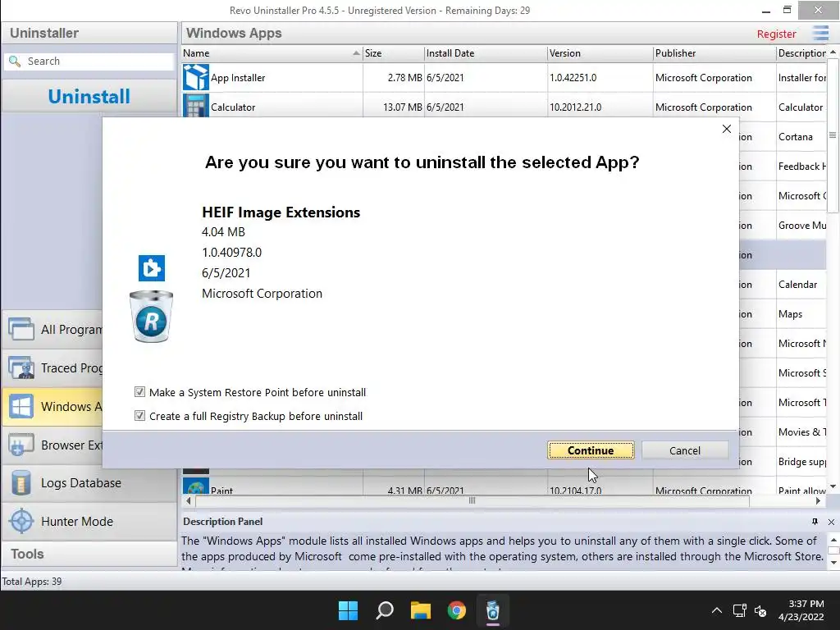
Task: Toggle Create a full Registry Backup checkbox
Action: pos(139,416)
